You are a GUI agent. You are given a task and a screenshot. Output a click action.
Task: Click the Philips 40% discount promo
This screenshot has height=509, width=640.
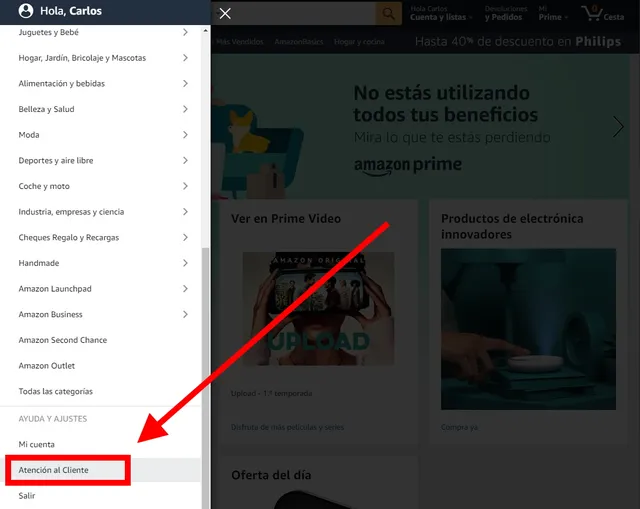pyautogui.click(x=518, y=42)
